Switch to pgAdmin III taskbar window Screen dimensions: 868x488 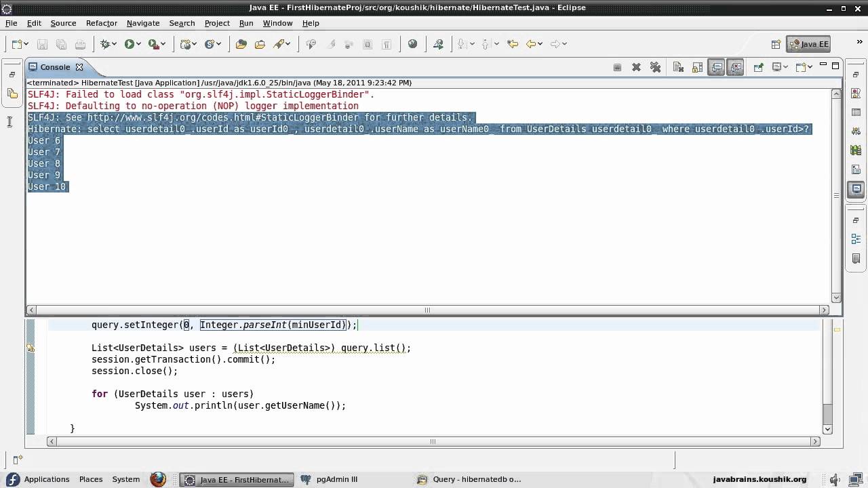point(337,479)
